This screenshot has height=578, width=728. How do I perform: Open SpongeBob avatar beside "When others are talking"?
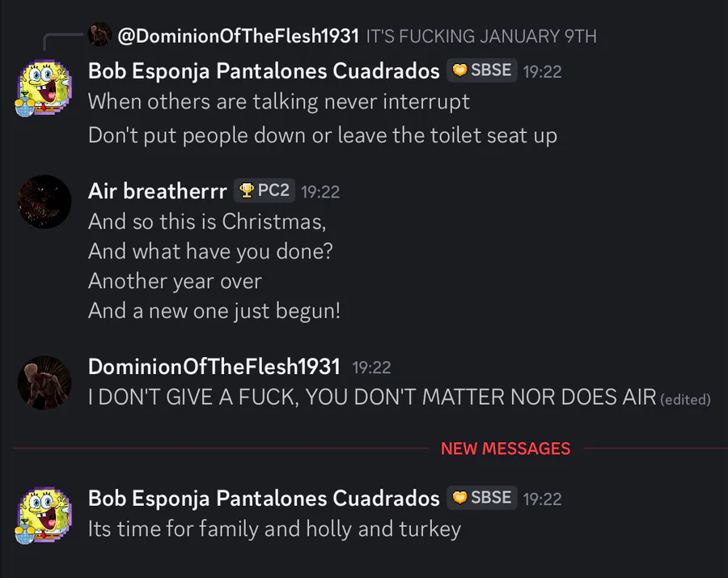tap(44, 87)
